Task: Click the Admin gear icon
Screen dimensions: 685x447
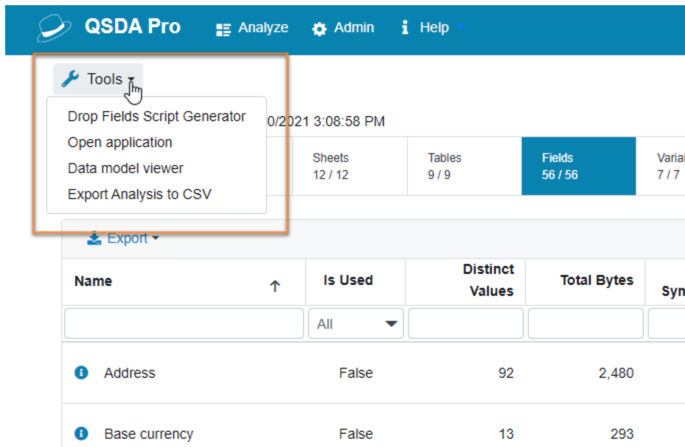Action: point(319,29)
